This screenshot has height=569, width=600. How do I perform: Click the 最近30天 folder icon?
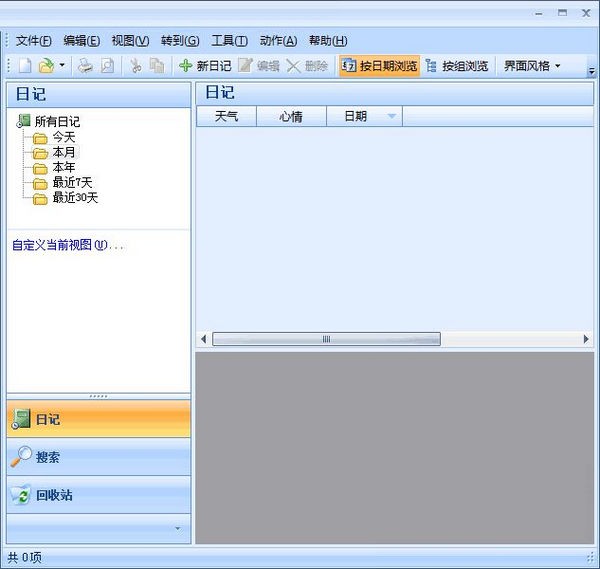(x=40, y=199)
